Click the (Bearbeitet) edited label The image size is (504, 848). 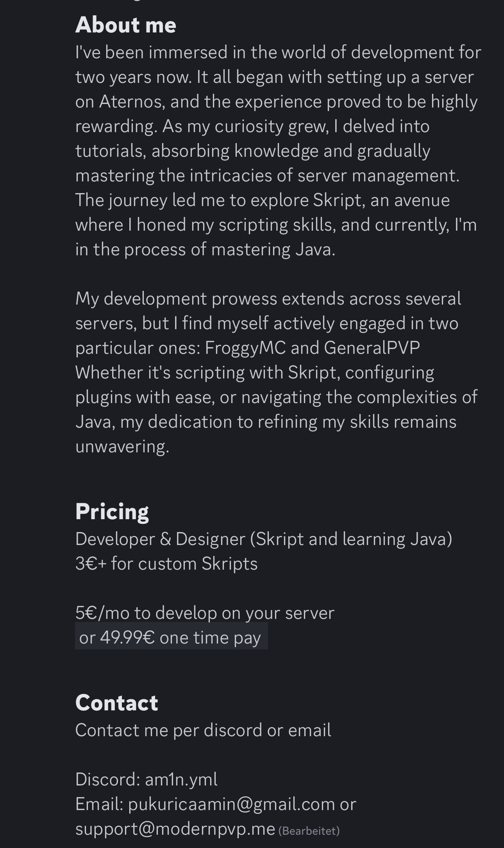pos(309,831)
